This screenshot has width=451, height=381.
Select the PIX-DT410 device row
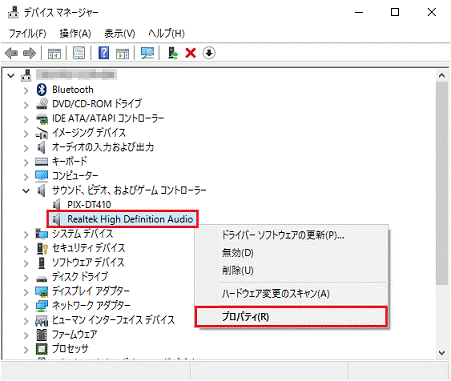pyautogui.click(x=89, y=205)
